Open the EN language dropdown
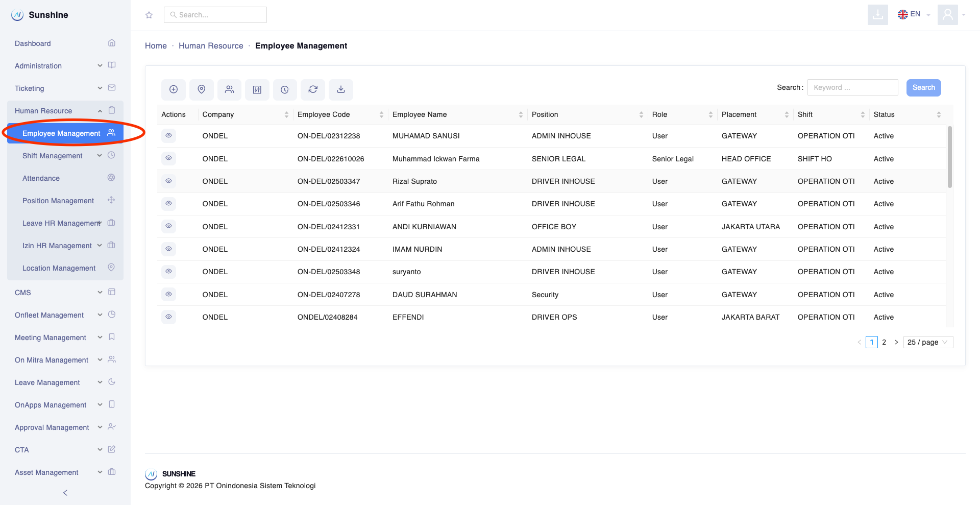Viewport: 980px width, 505px height. tap(914, 14)
